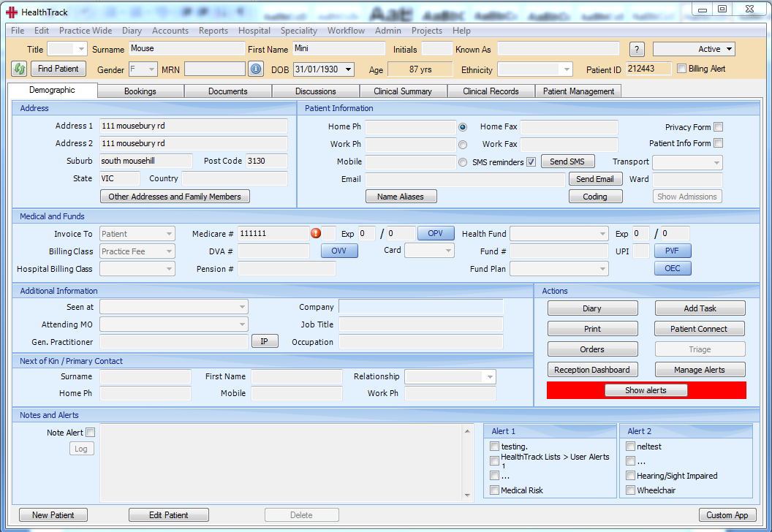Check the Note Alert checkbox
The height and width of the screenshot is (532, 772).
[x=90, y=432]
